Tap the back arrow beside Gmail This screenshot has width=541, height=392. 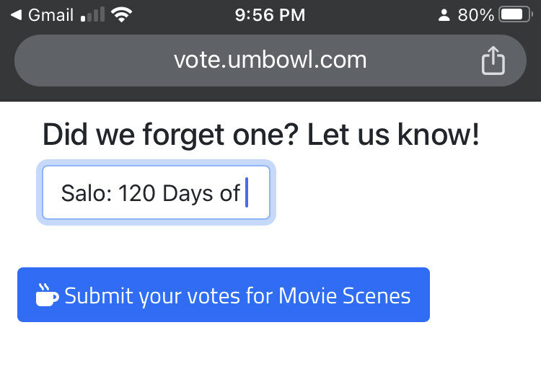(16, 15)
